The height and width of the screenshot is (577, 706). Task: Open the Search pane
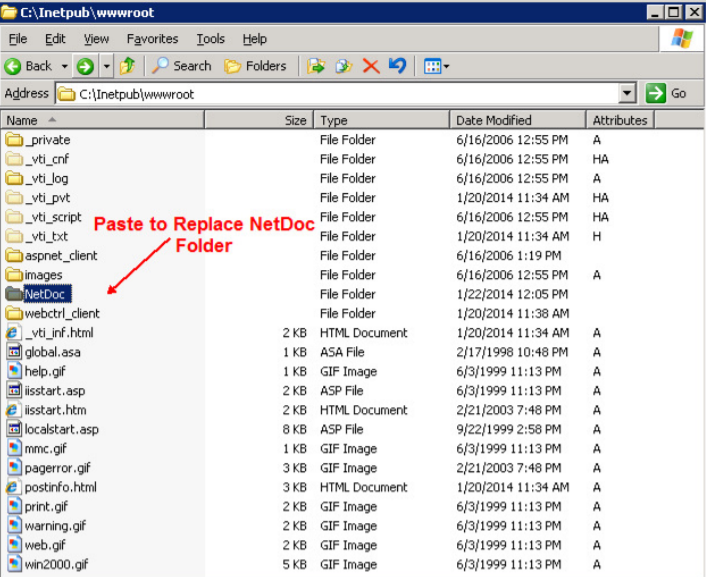point(181,66)
